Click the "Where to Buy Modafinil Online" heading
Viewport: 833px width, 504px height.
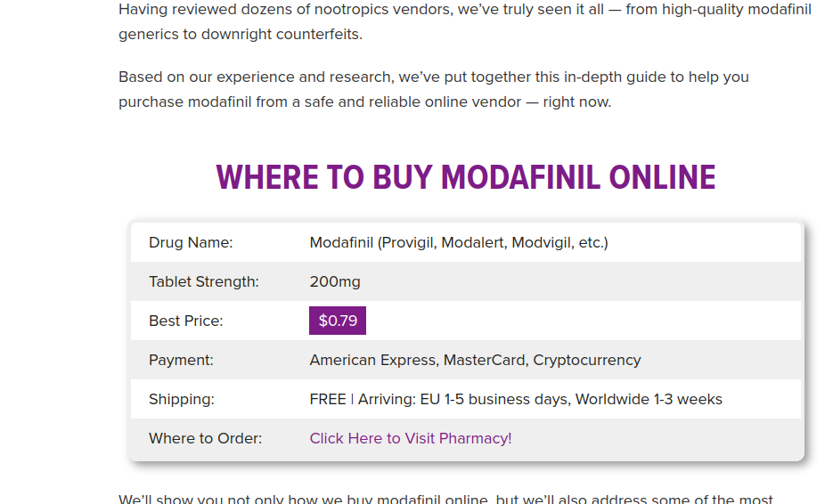point(465,177)
